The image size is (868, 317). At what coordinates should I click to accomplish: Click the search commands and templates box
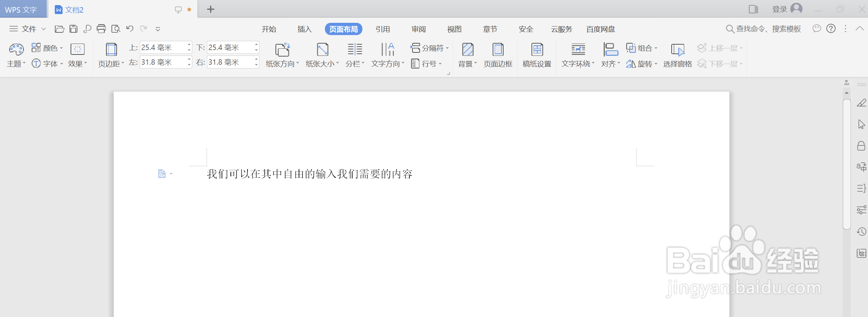pyautogui.click(x=764, y=29)
